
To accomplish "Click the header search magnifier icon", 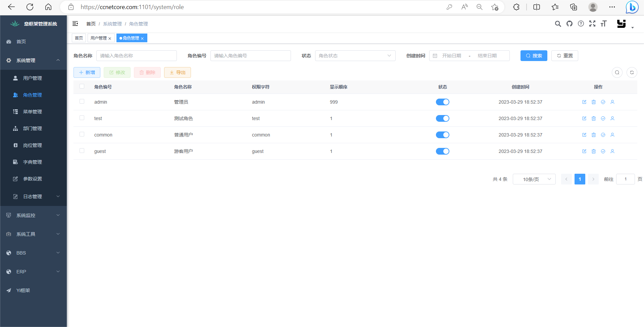I will pyautogui.click(x=558, y=24).
